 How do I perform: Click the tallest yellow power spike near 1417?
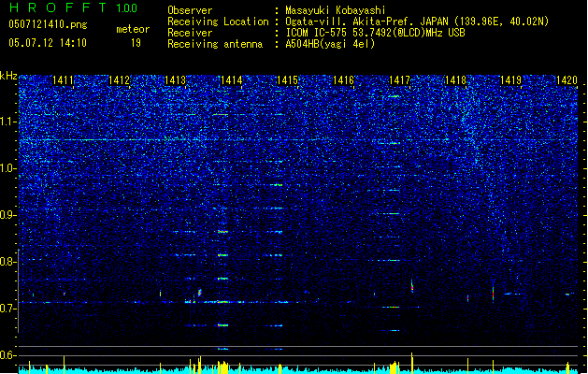[x=412, y=363]
